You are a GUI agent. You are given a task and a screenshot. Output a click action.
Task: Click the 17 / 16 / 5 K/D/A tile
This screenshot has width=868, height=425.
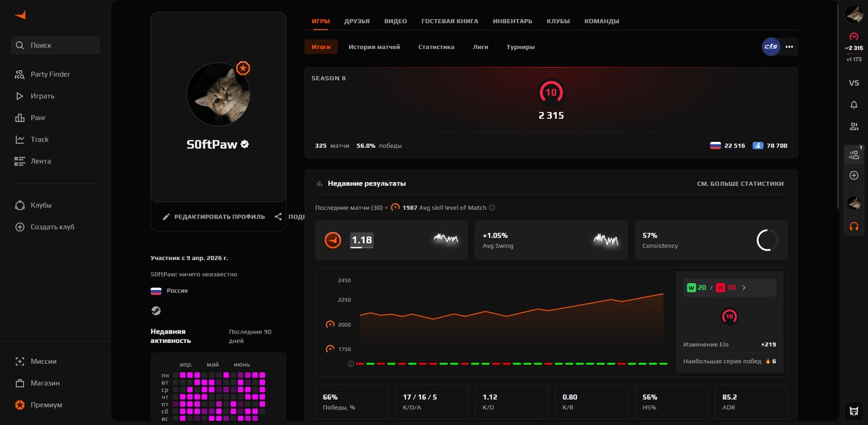[x=431, y=402]
